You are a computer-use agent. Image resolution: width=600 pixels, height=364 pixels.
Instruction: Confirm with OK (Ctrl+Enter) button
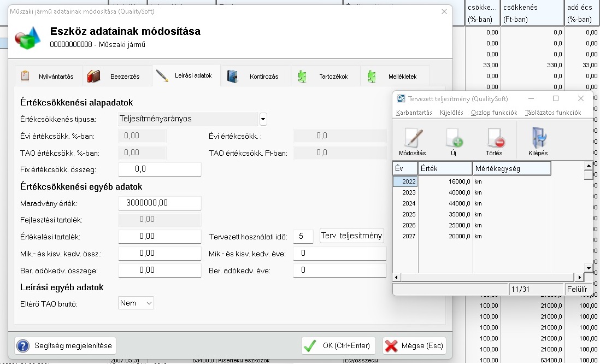tap(338, 345)
